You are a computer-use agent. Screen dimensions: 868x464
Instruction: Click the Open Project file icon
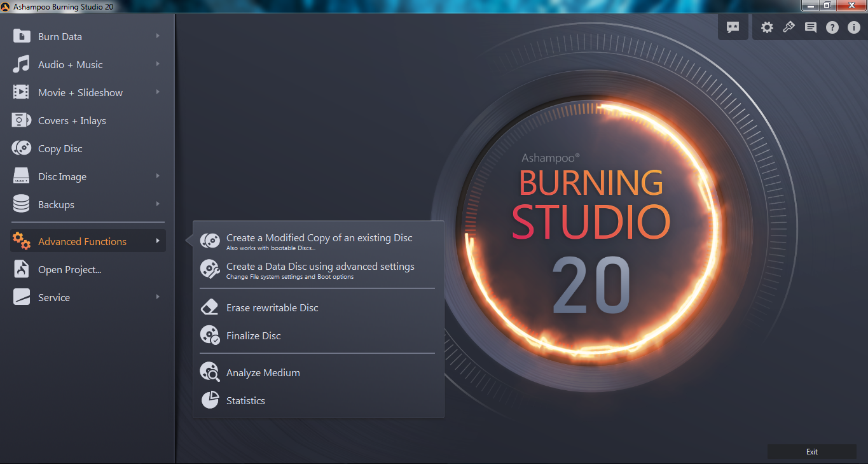tap(22, 269)
